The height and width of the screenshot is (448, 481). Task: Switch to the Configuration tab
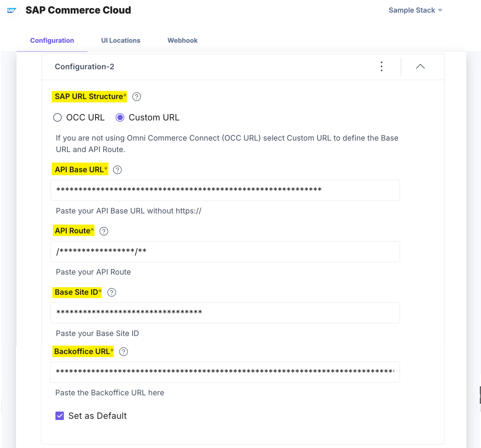pos(52,40)
